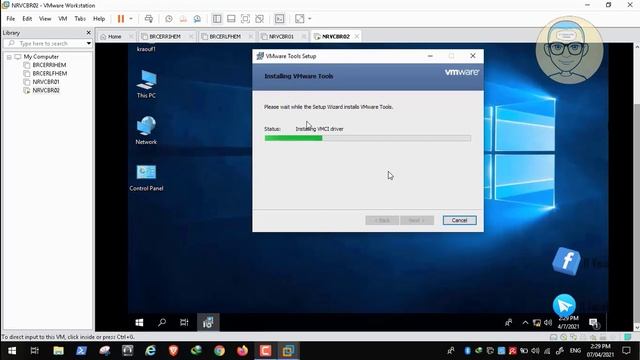Viewport: 640px width, 360px height.
Task: Click the guest volume tray icon
Action: (548, 323)
